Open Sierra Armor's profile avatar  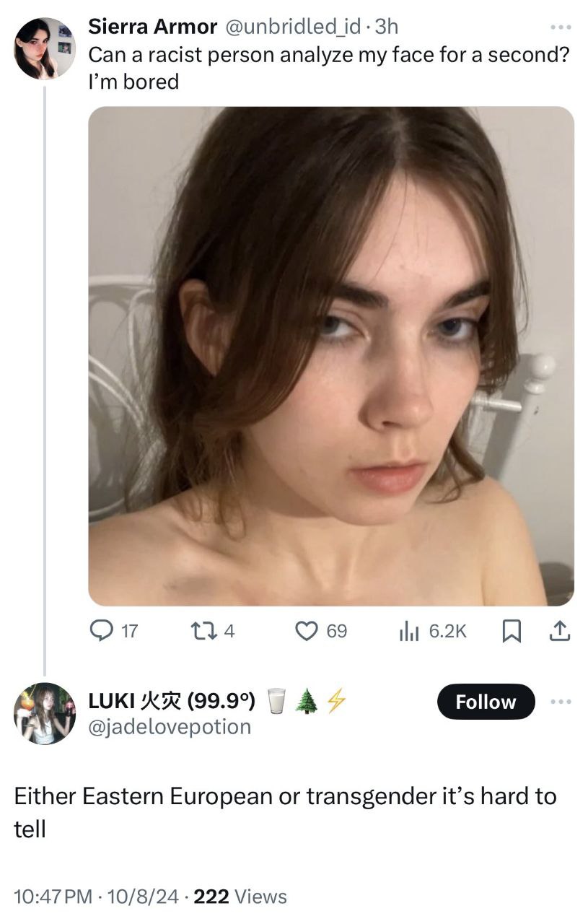coord(44,48)
